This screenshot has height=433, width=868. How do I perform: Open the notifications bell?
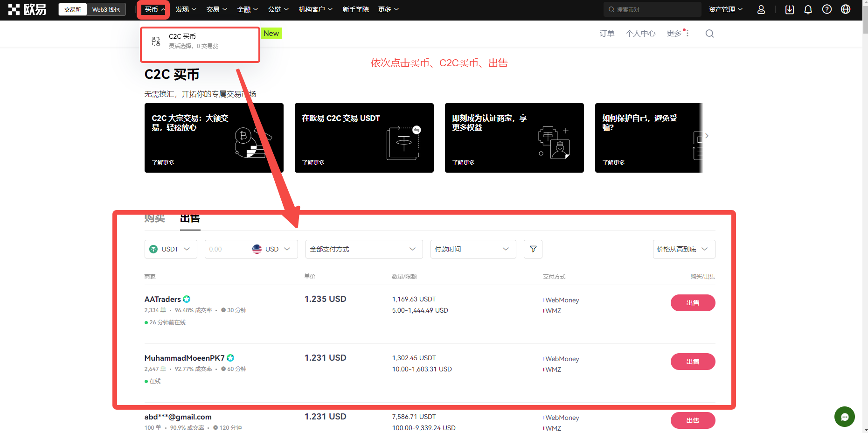click(x=808, y=9)
